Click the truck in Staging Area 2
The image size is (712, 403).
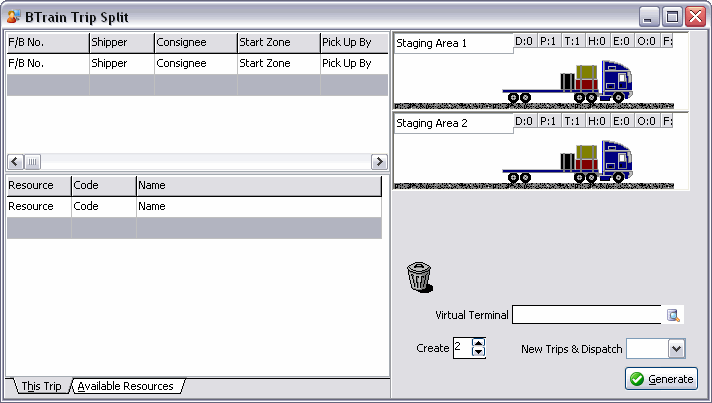click(x=568, y=162)
